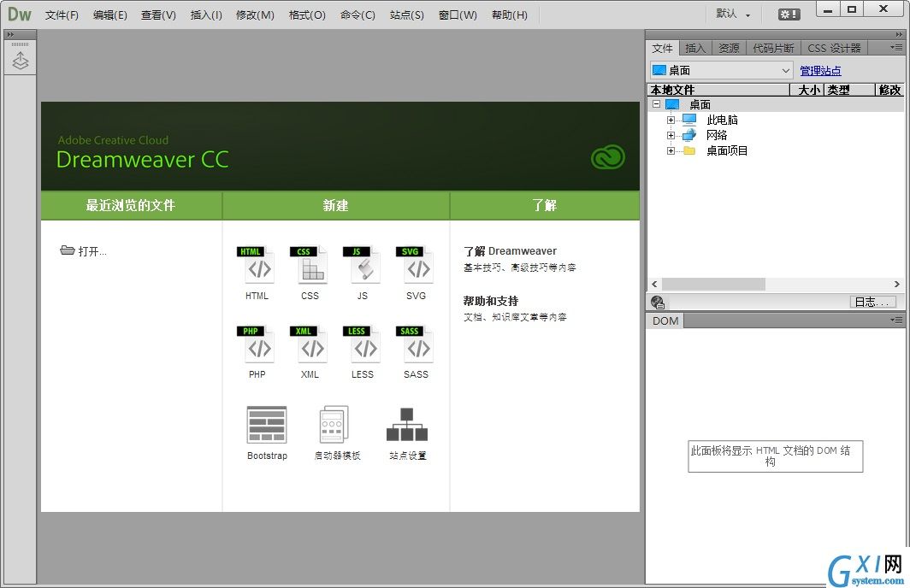910x588 pixels.
Task: Switch to the 插入 panel tab
Action: coord(695,48)
